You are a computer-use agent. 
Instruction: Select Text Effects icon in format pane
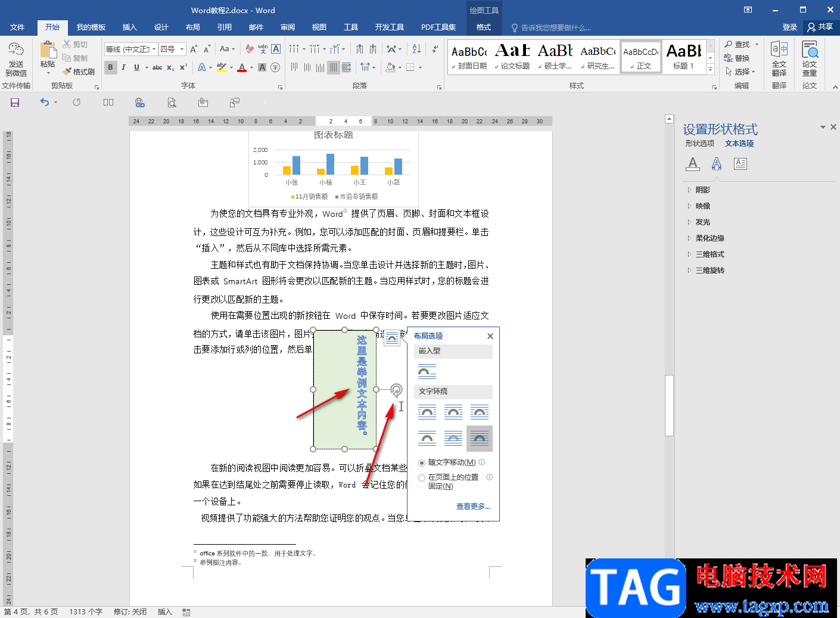pyautogui.click(x=717, y=163)
